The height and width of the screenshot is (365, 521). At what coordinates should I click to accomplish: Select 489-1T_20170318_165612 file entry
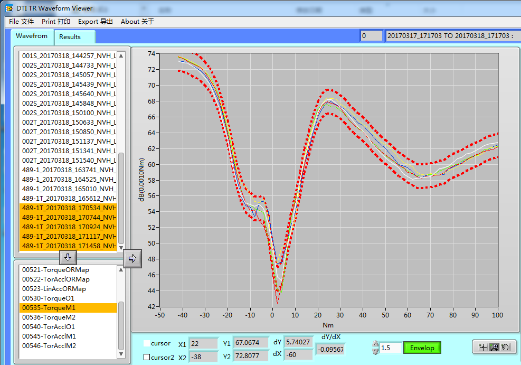click(x=68, y=198)
